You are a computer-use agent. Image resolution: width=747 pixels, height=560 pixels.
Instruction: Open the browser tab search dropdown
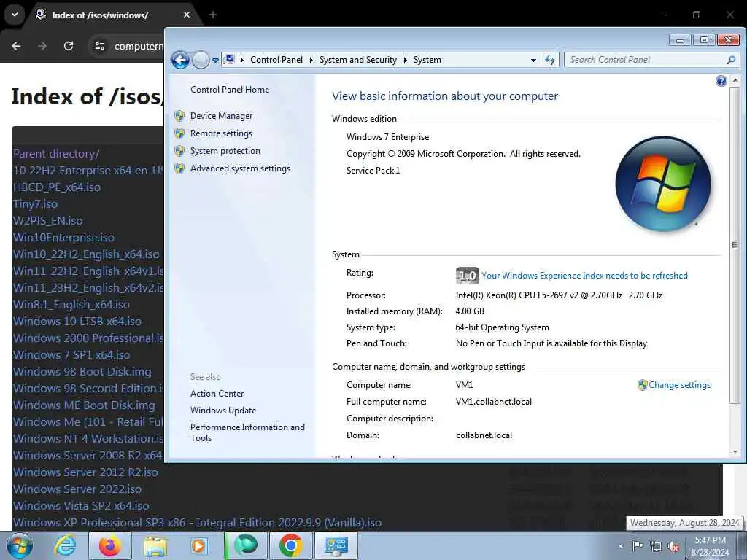[x=15, y=15]
